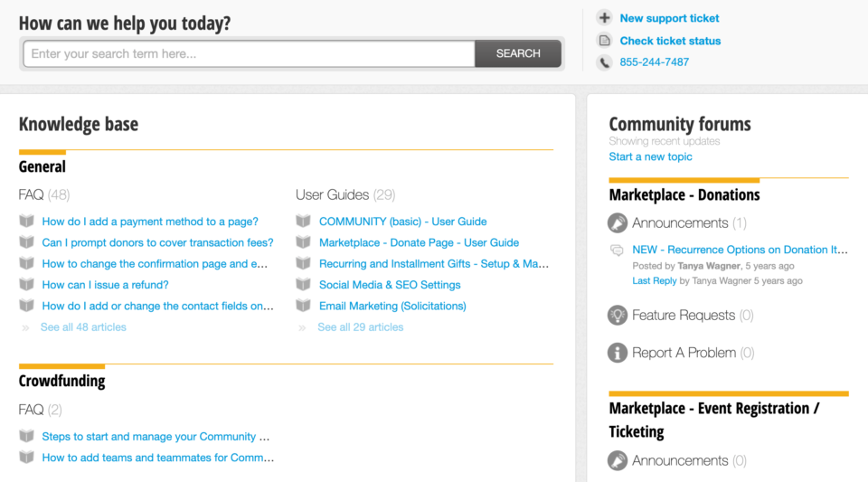Viewport: 868px width, 482px height.
Task: Click the SEARCH button
Action: click(x=518, y=53)
